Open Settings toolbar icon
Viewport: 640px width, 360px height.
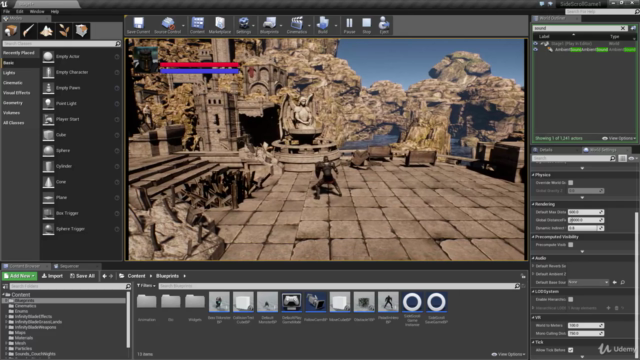click(x=243, y=25)
